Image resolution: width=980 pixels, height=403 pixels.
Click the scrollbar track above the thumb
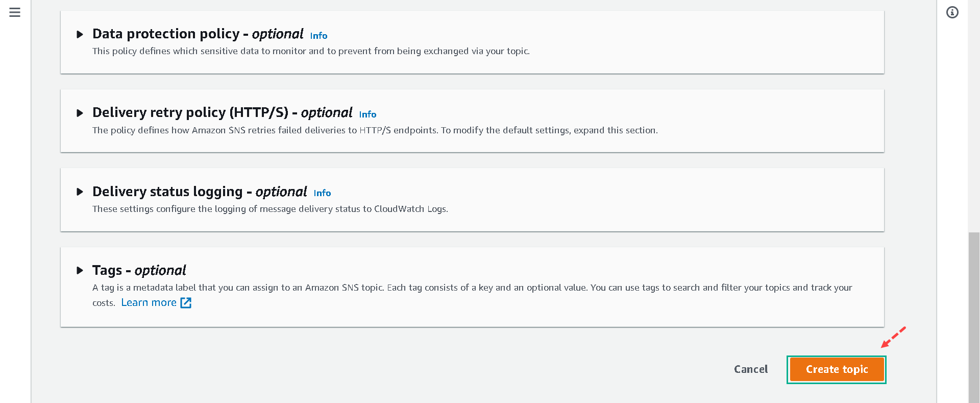(x=973, y=117)
